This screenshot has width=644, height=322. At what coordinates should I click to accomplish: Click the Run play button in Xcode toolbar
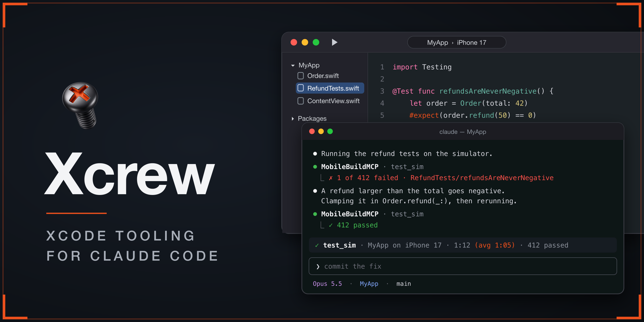click(334, 42)
